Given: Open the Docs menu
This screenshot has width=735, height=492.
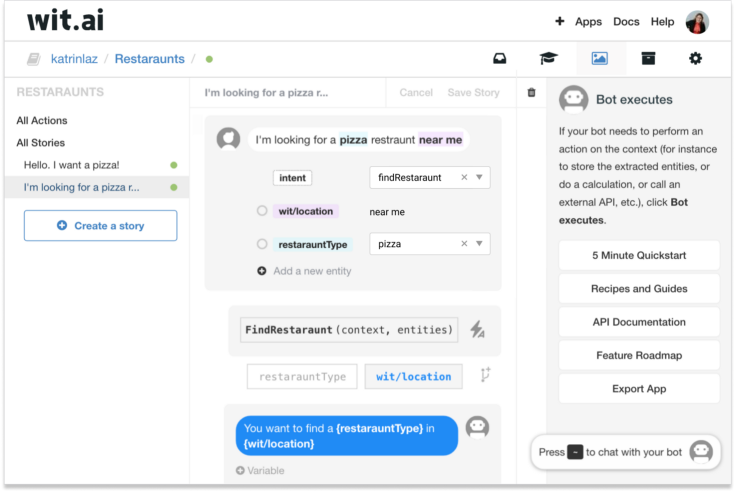Looking at the screenshot, I should [x=626, y=22].
